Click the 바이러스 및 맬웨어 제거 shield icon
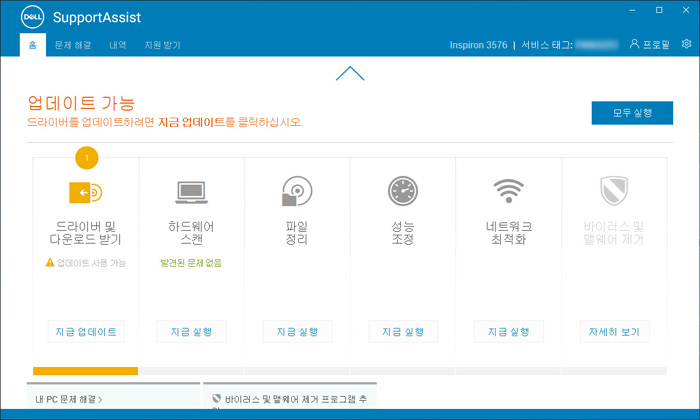This screenshot has width=700, height=420. pos(614,191)
